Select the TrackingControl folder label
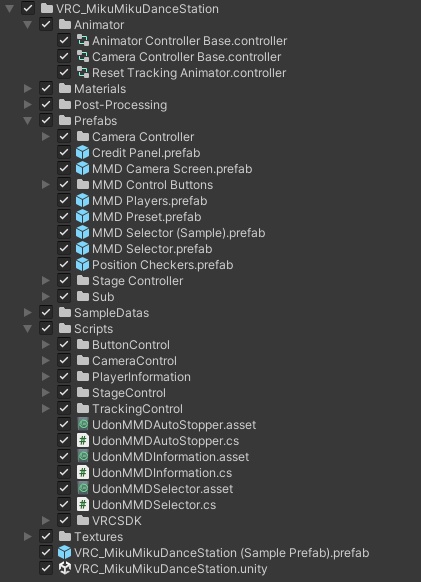 tap(137, 409)
